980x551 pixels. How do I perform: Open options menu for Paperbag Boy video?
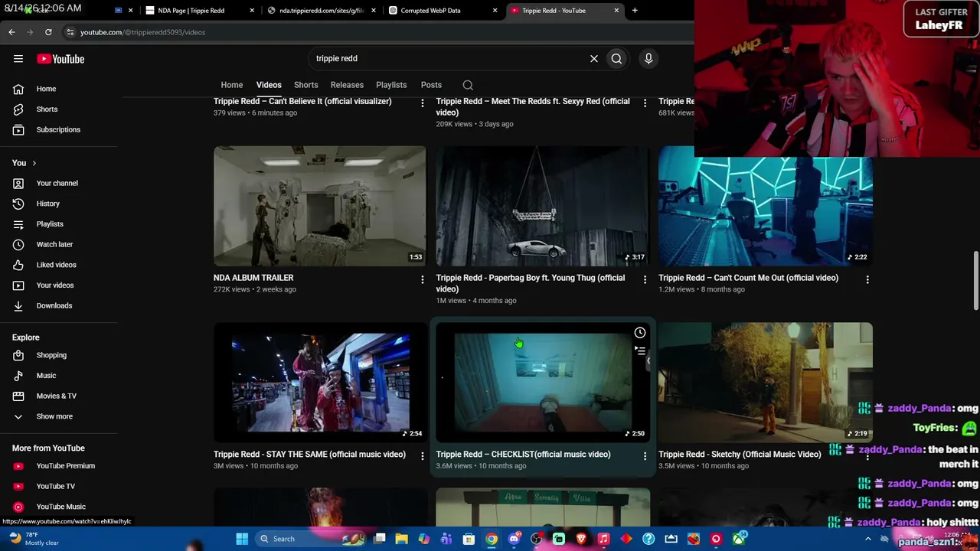645,280
